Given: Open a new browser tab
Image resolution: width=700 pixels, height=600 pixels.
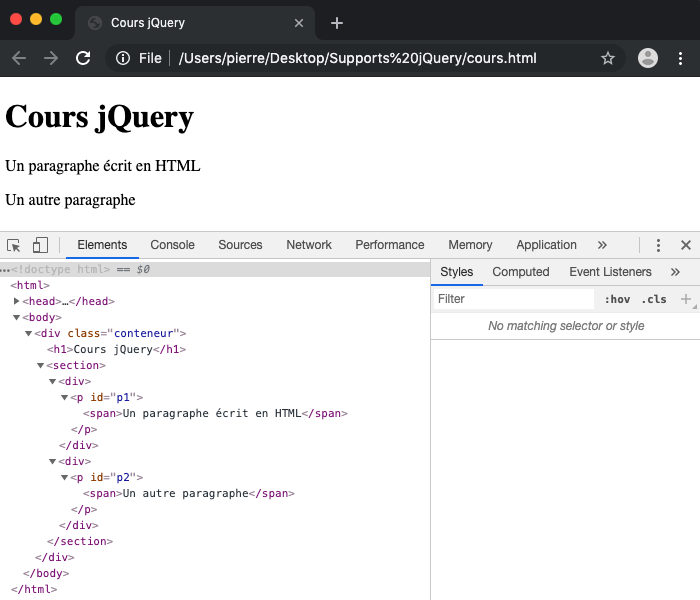Looking at the screenshot, I should (337, 23).
